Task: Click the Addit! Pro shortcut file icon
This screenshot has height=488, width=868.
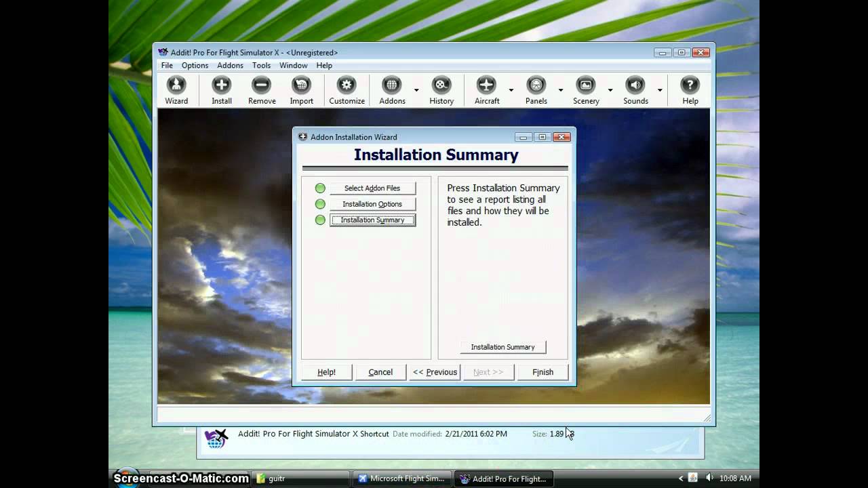Action: (x=216, y=438)
